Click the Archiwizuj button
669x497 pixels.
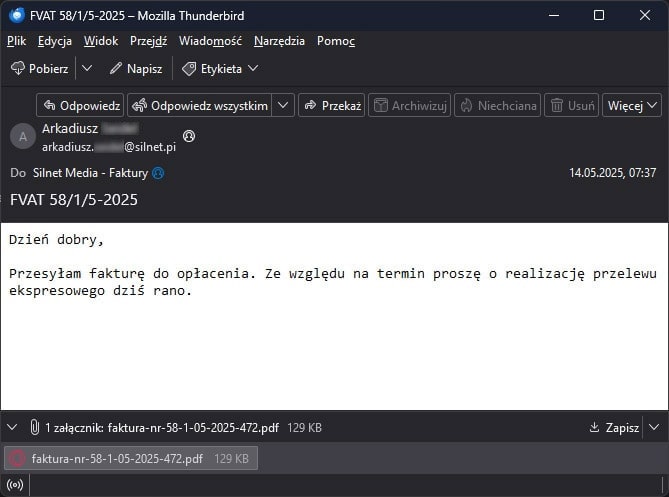point(410,105)
